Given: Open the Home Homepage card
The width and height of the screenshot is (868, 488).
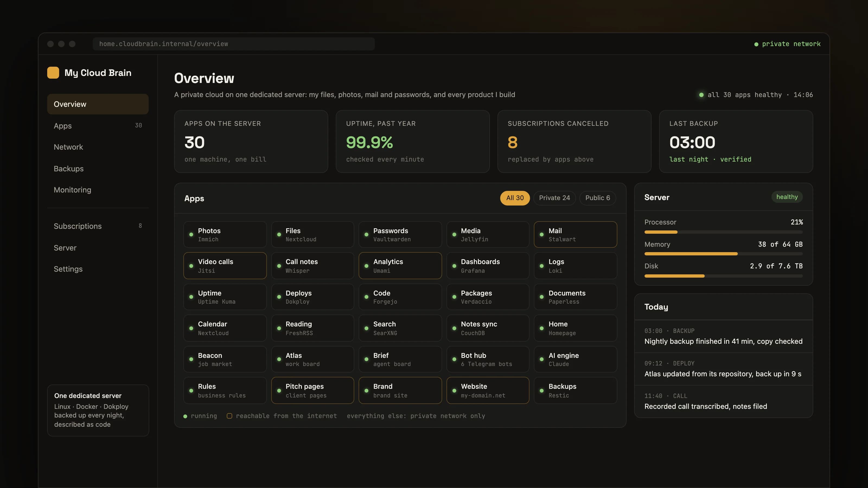Looking at the screenshot, I should coord(575,328).
